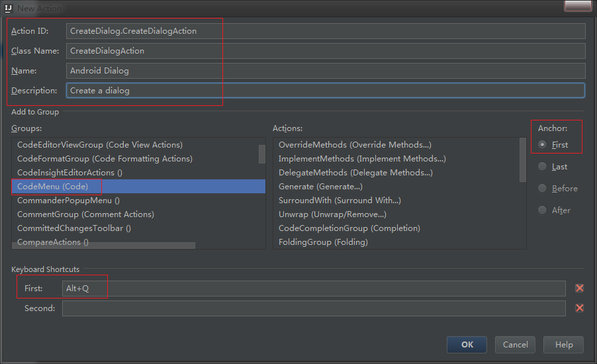The height and width of the screenshot is (364, 597).
Task: Pick CodeFormatGroup in the Groups list
Action: click(x=105, y=159)
